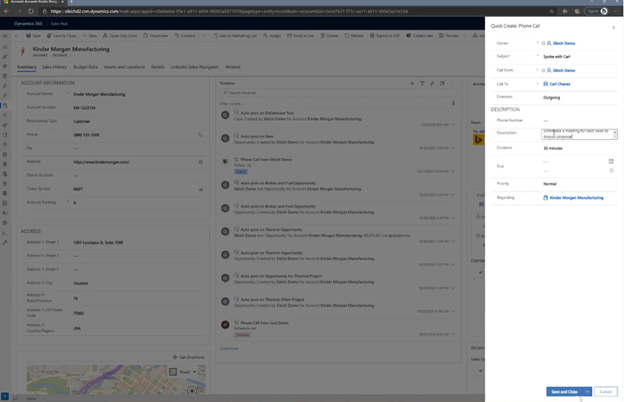Click Cancel in the Quick Create panel
The image size is (624, 402).
[605, 391]
